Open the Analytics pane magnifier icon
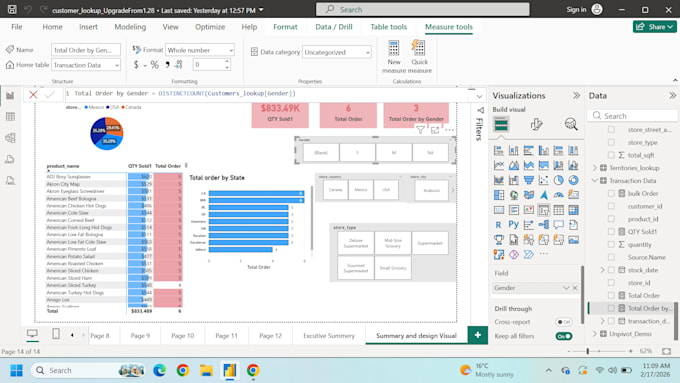Image resolution: width=680 pixels, height=383 pixels. [571, 124]
